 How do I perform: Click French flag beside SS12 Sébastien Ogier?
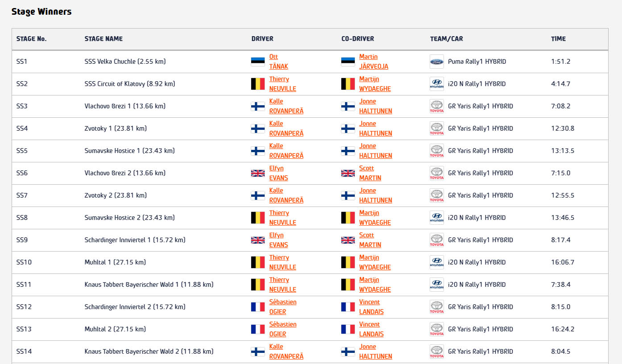point(258,307)
